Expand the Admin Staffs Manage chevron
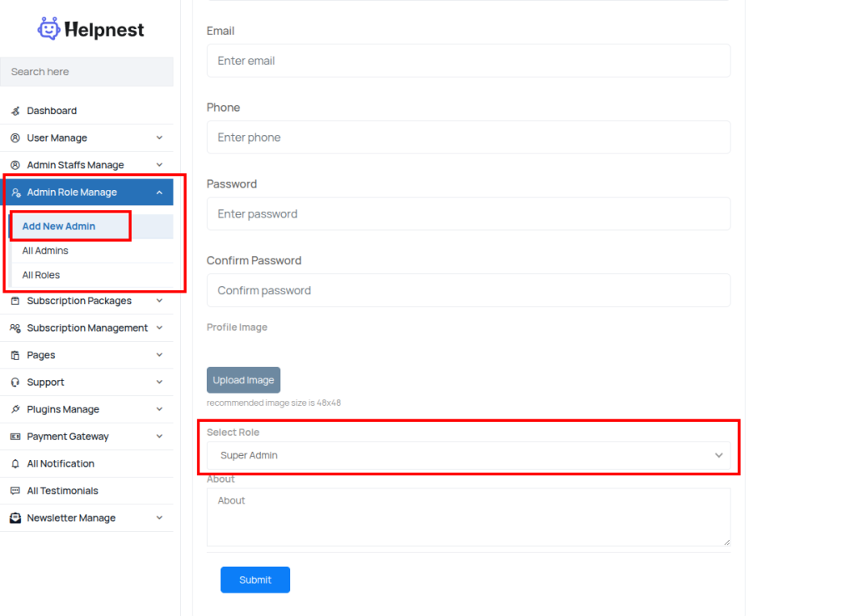The image size is (854, 616). 159,165
